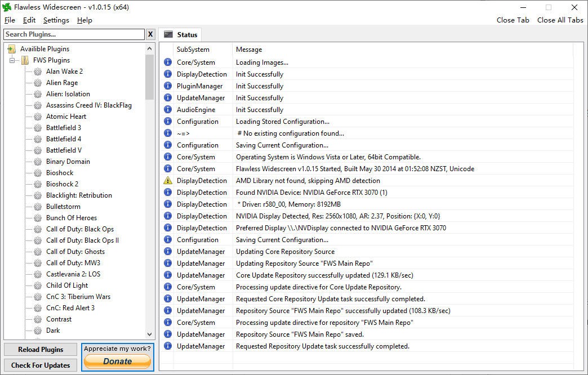Click the info icon on No existing configuration row
The height and width of the screenshot is (375, 588).
coord(168,133)
